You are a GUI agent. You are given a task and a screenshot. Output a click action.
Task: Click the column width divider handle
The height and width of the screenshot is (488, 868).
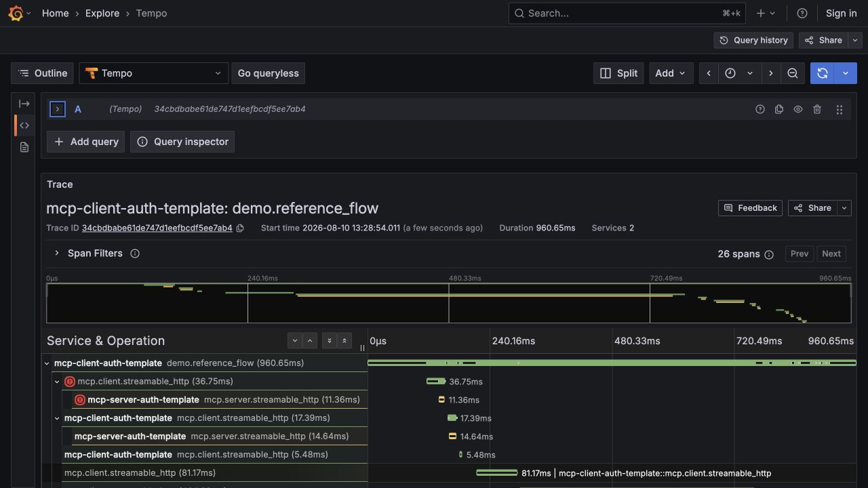(x=362, y=348)
